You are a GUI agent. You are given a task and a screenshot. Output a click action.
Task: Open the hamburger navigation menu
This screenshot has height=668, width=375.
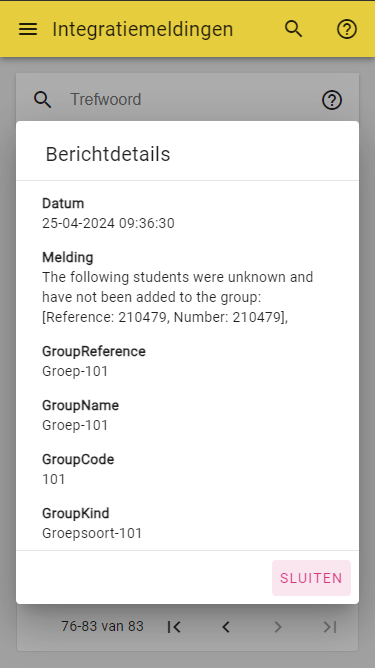click(x=28, y=29)
